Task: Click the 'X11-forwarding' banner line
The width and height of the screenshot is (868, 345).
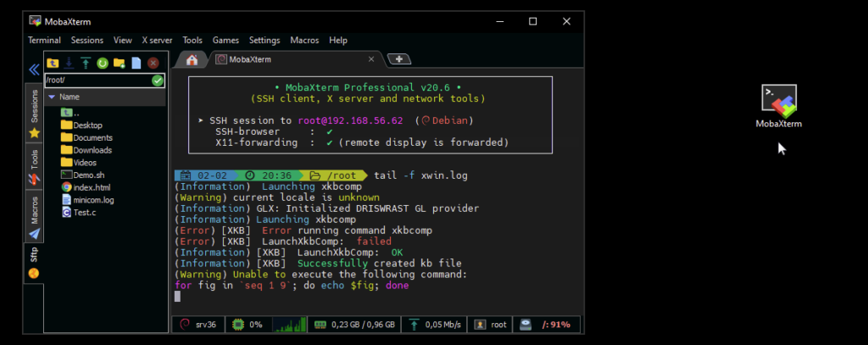Action: pyautogui.click(x=362, y=143)
